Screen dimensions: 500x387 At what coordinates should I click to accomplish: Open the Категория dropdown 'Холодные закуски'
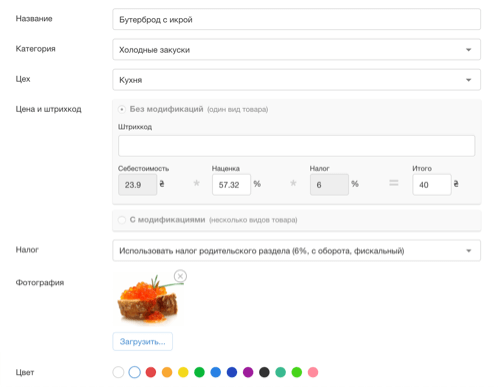tap(296, 50)
